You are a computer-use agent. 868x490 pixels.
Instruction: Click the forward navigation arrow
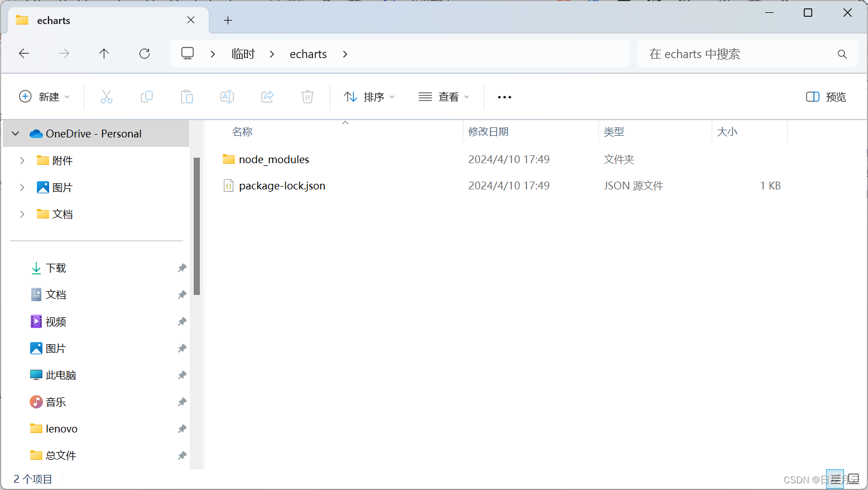[64, 54]
